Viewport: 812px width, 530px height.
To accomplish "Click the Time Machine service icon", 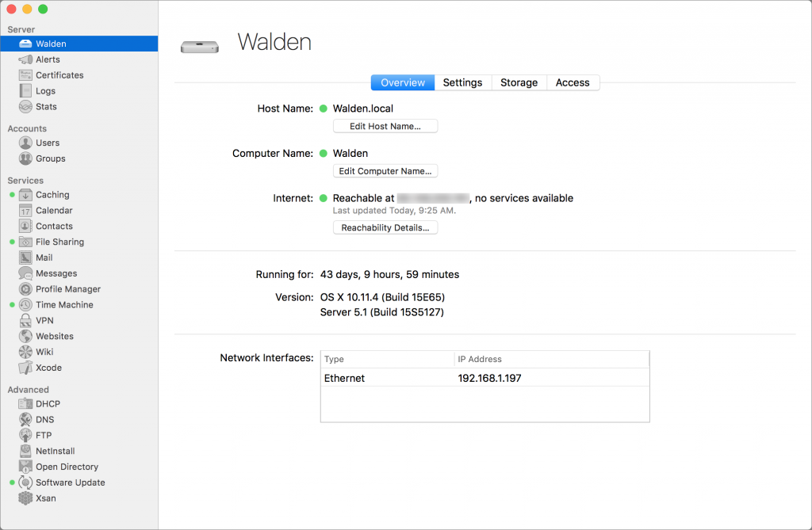I will pos(25,305).
